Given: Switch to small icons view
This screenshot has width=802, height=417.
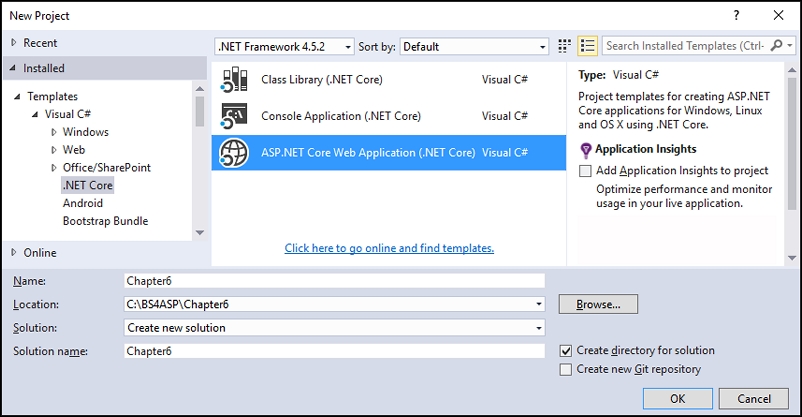Looking at the screenshot, I should point(564,46).
